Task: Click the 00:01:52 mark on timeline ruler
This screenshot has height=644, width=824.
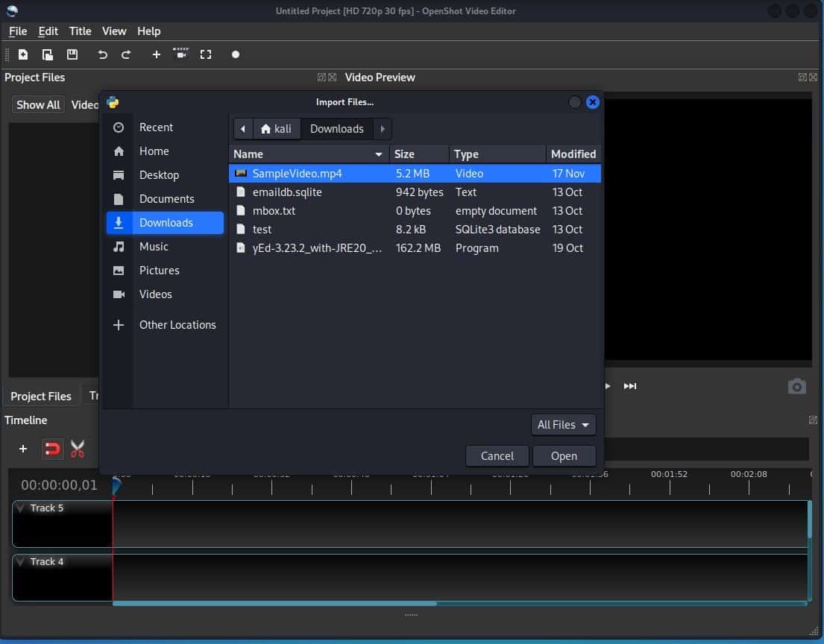Action: point(669,474)
